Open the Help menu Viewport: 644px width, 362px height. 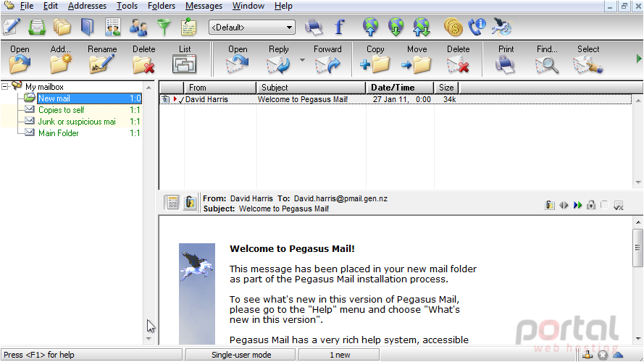pyautogui.click(x=283, y=6)
